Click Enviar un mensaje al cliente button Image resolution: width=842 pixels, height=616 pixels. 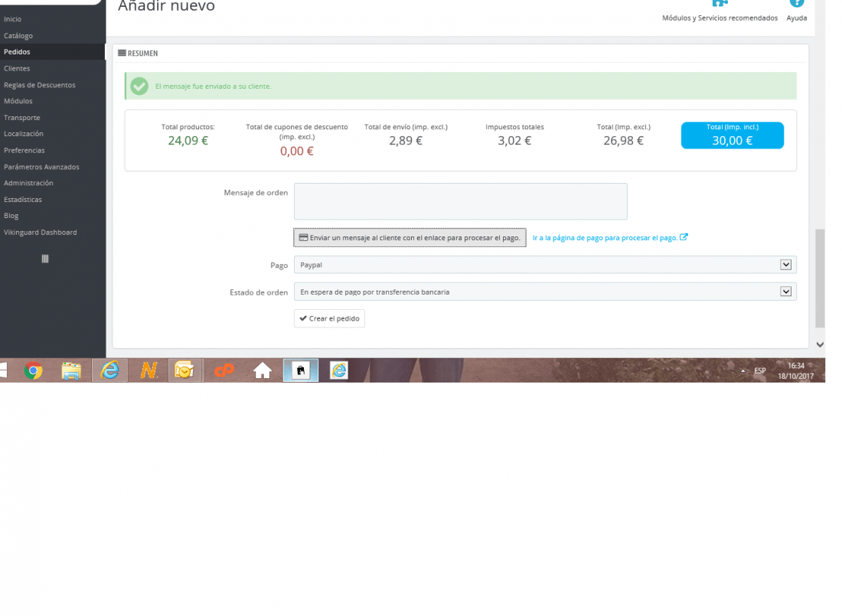410,237
